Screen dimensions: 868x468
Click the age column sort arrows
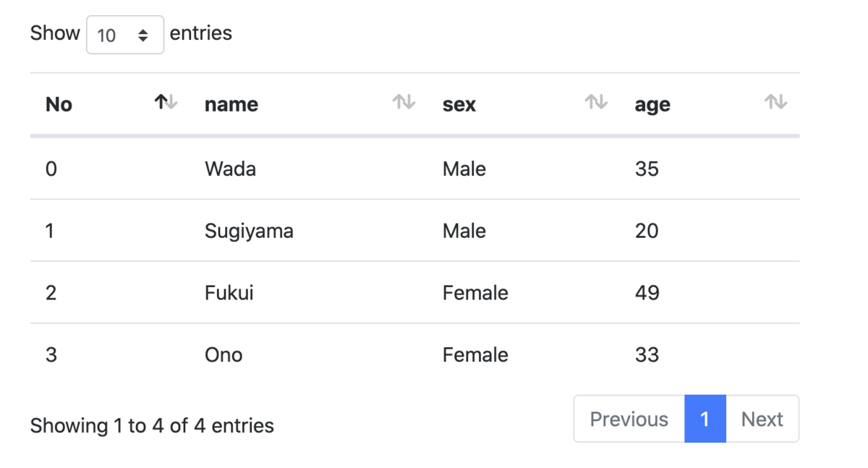point(776,103)
